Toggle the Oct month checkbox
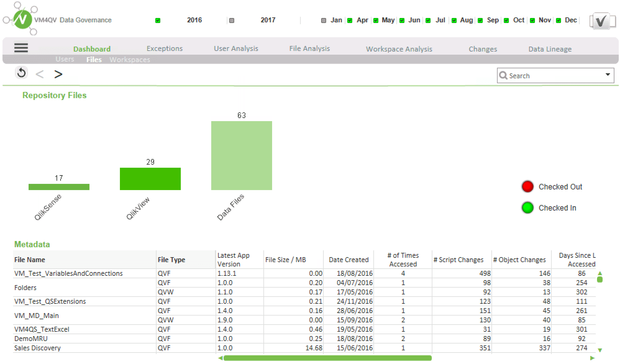The width and height of the screenshot is (620, 364). tap(506, 20)
